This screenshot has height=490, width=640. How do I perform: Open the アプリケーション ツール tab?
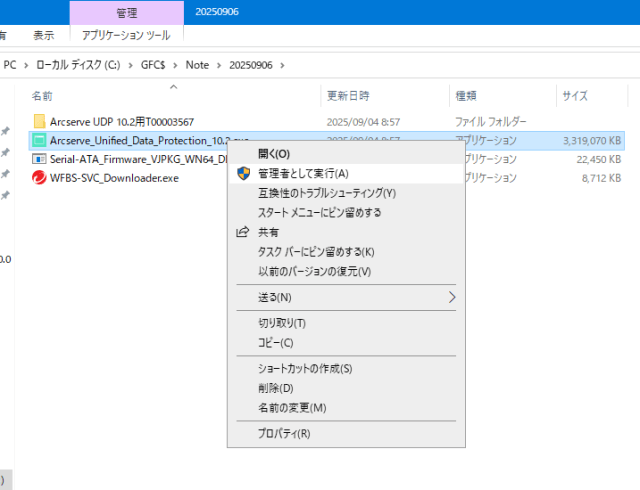point(126,35)
